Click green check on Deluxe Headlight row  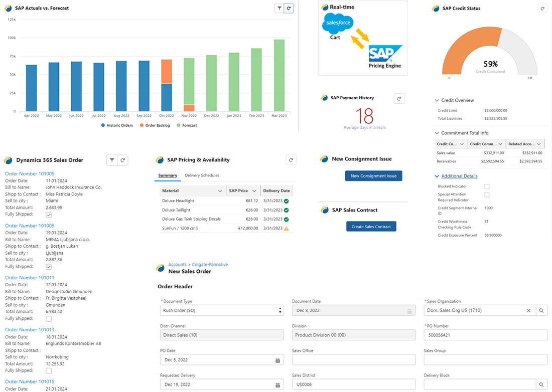point(286,201)
